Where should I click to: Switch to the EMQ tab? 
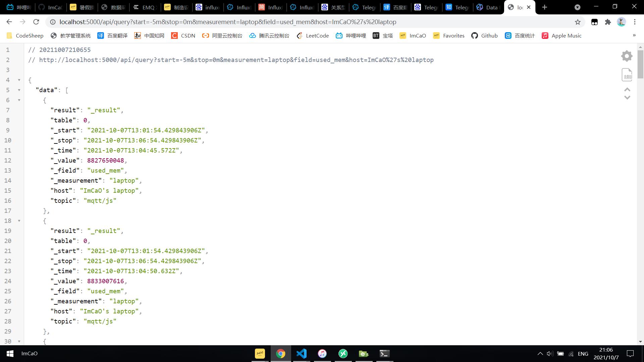point(144,7)
